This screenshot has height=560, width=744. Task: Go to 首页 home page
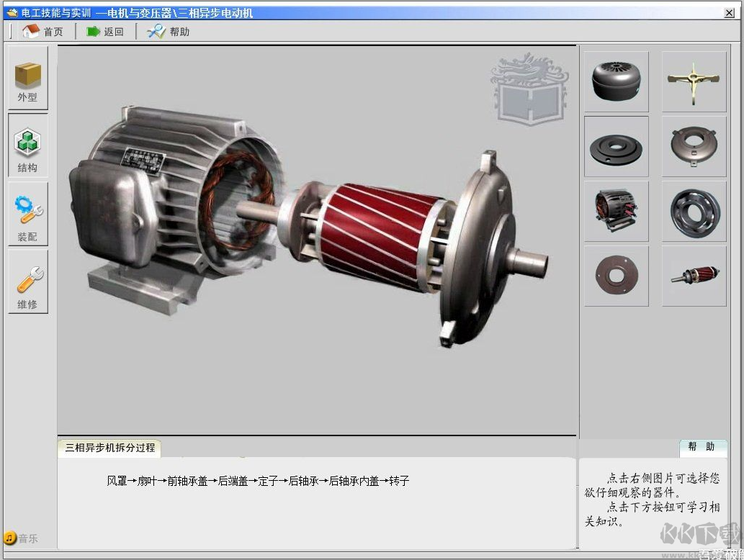point(42,32)
